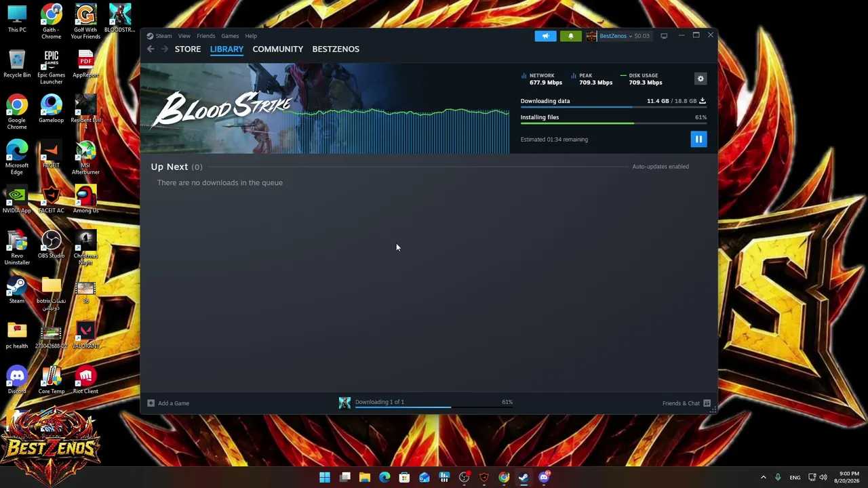This screenshot has width=868, height=488.
Task: Go forward with Steam's forward arrow
Action: 164,49
